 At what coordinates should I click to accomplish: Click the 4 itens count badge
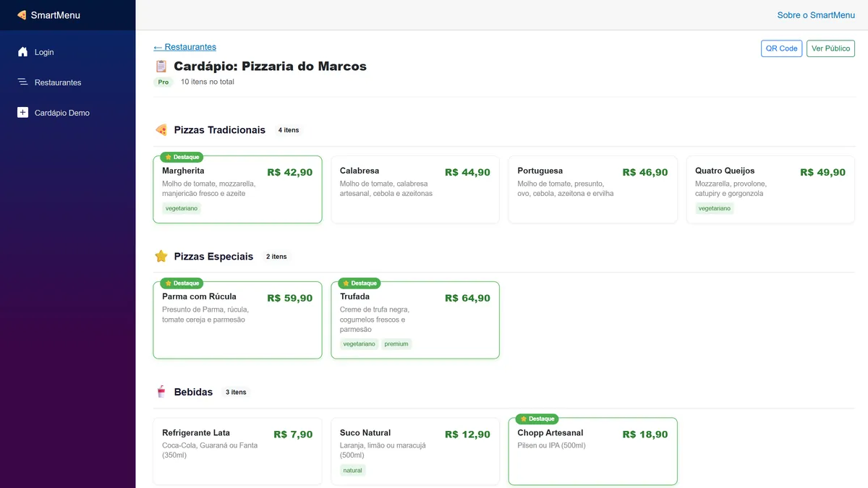coord(289,130)
